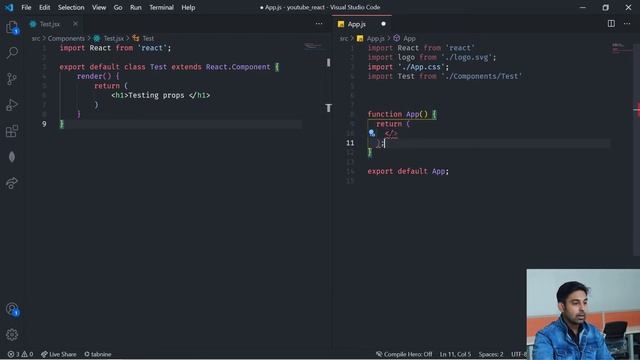This screenshot has height=360, width=640.
Task: Open the Help menu
Action: coord(188,7)
